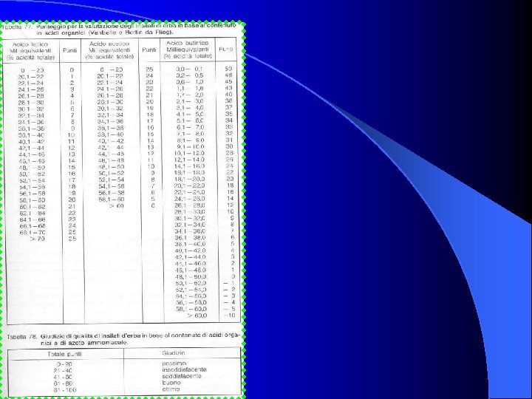Select the pessimo rating entry
The width and height of the screenshot is (532, 399).
[174, 363]
